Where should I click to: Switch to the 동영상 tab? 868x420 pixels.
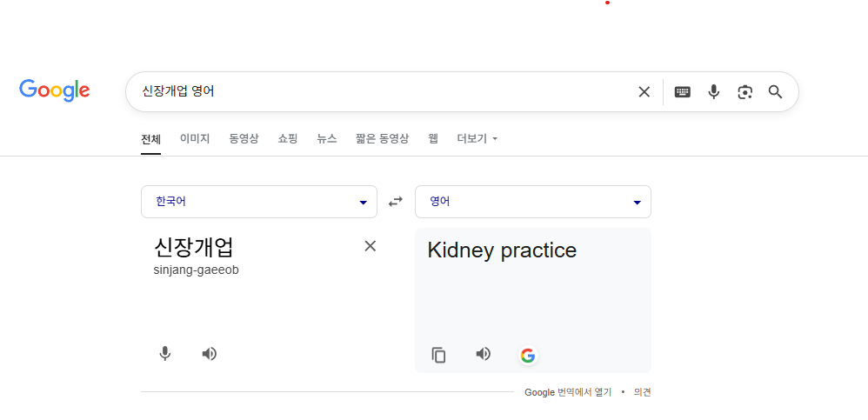pos(244,139)
